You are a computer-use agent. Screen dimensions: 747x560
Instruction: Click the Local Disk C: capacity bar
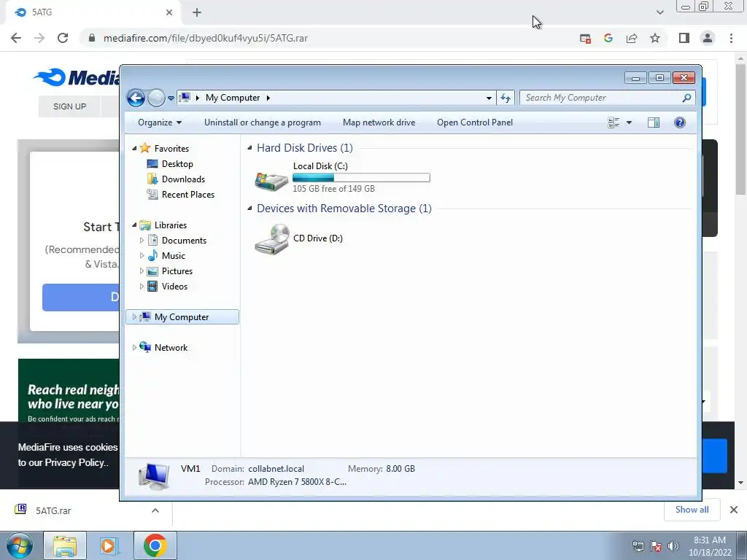coord(361,178)
